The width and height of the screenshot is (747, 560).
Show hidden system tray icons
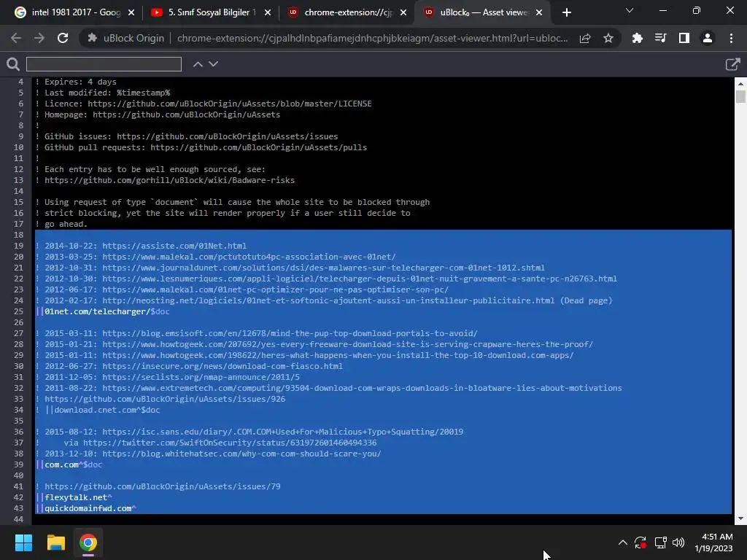coord(623,542)
